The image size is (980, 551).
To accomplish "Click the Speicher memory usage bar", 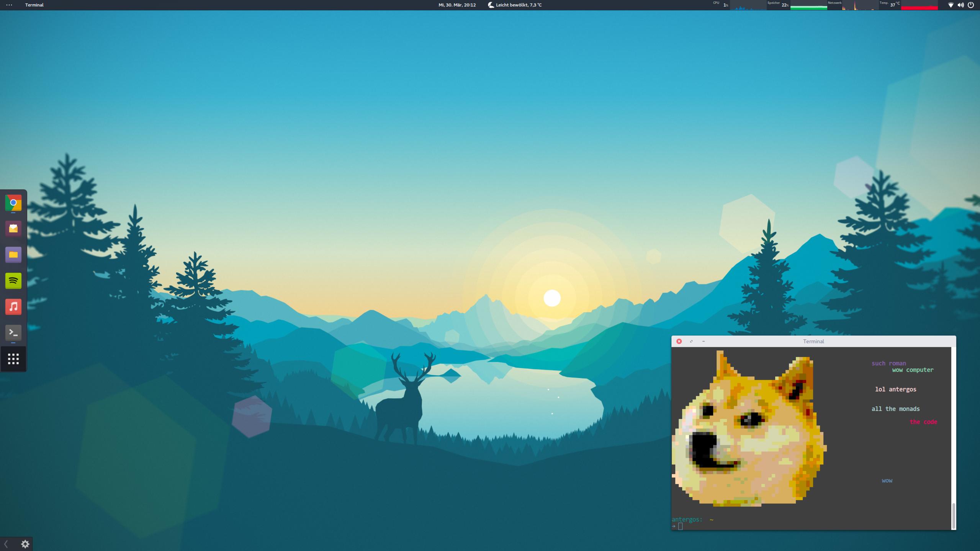I will pos(808,7).
